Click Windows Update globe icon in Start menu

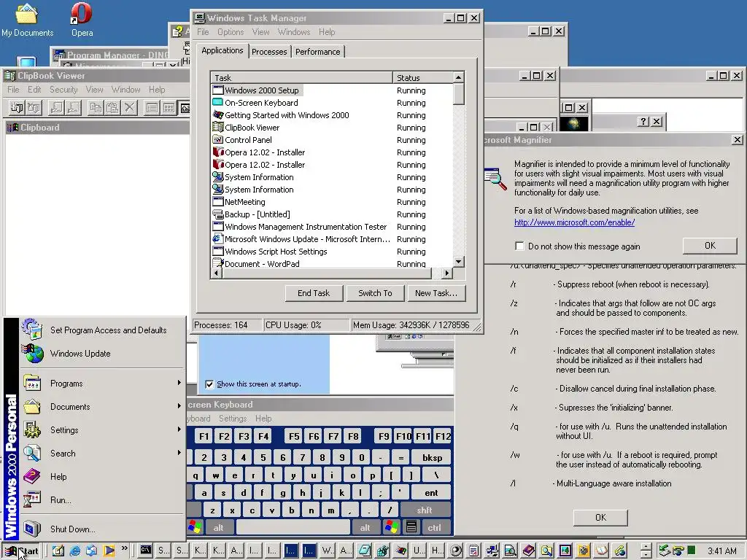[32, 354]
